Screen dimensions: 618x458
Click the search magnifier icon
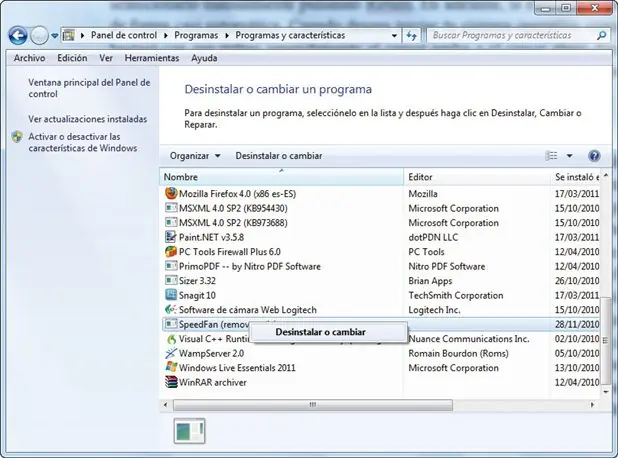click(601, 35)
